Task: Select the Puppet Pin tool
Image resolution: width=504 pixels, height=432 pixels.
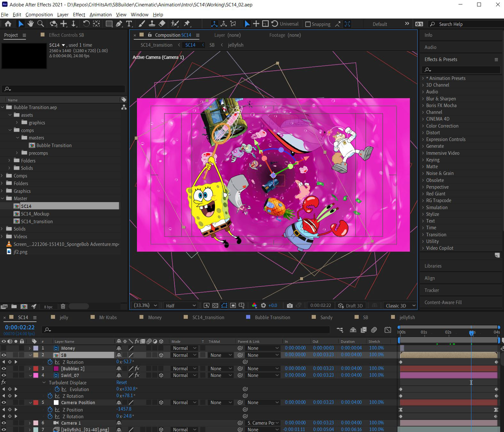Action: tap(187, 24)
